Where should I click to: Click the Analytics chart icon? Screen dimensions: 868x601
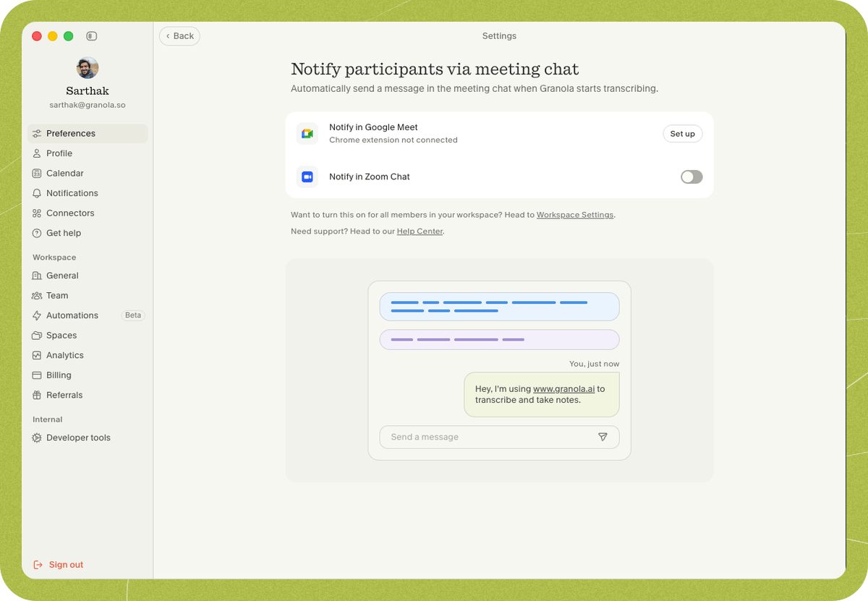click(37, 355)
